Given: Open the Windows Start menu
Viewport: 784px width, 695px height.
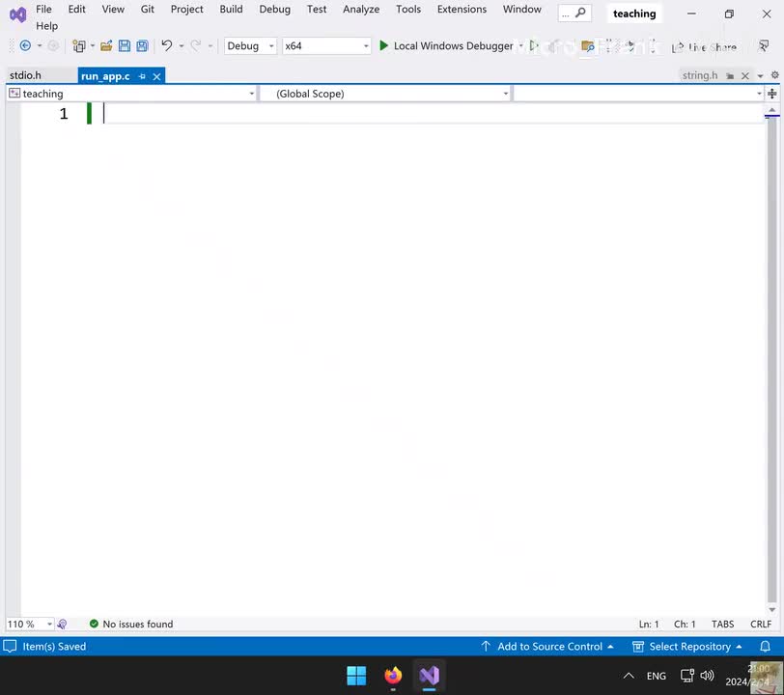Looking at the screenshot, I should pyautogui.click(x=356, y=676).
